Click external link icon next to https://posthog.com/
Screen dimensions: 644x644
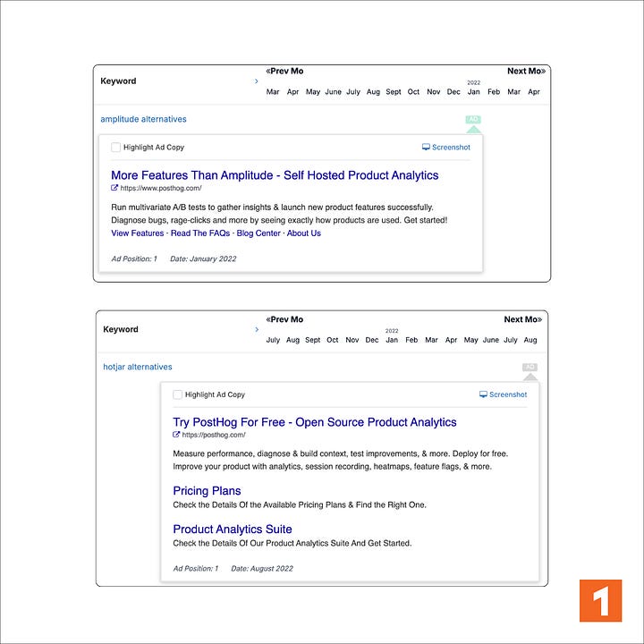click(x=176, y=435)
